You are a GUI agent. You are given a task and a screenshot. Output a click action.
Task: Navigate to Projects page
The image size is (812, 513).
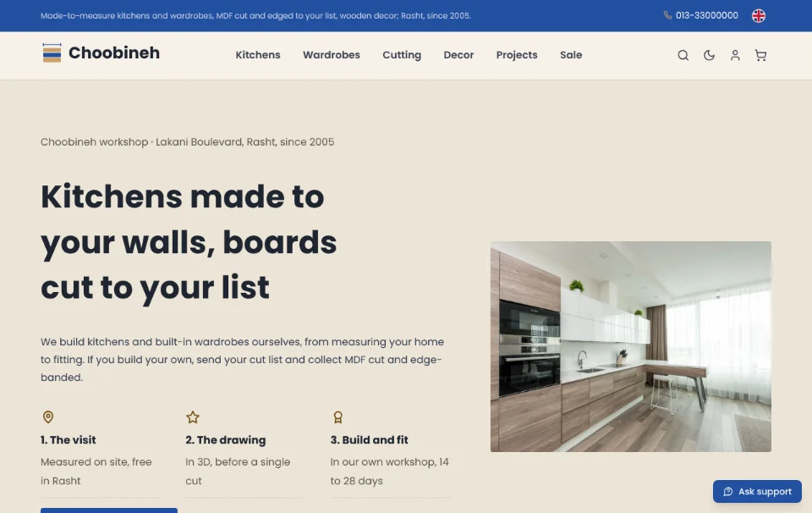pyautogui.click(x=517, y=55)
